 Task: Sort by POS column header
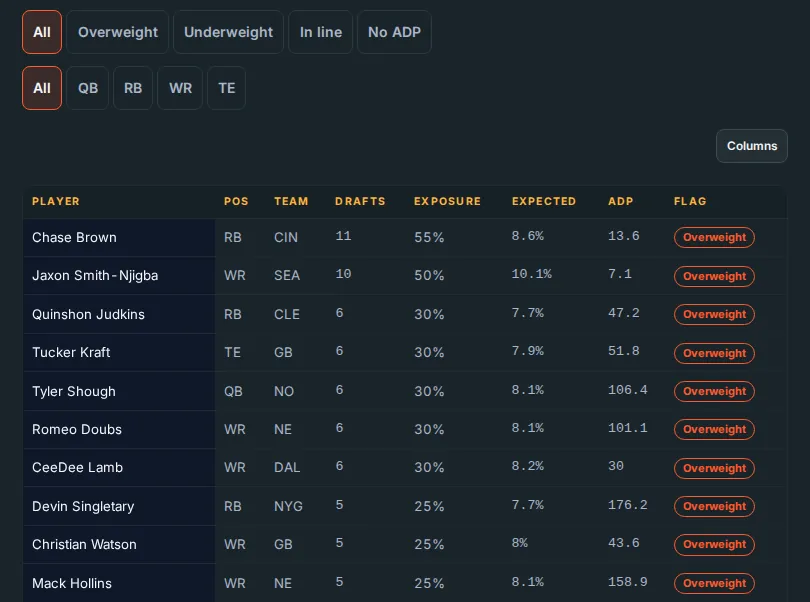coord(236,201)
